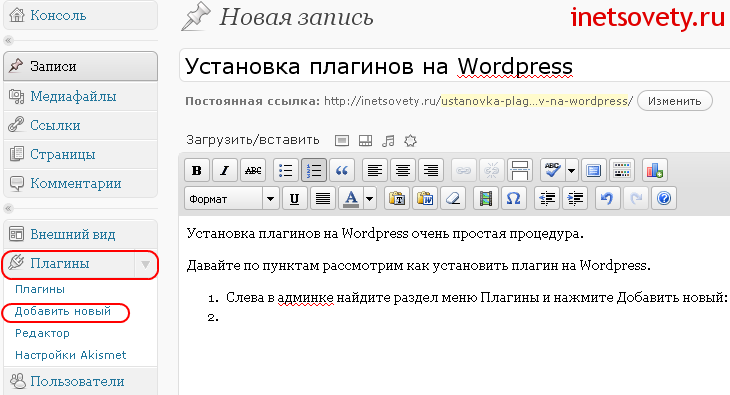Choose text color with the A icon
Image resolution: width=730 pixels, height=395 pixels.
(x=351, y=199)
